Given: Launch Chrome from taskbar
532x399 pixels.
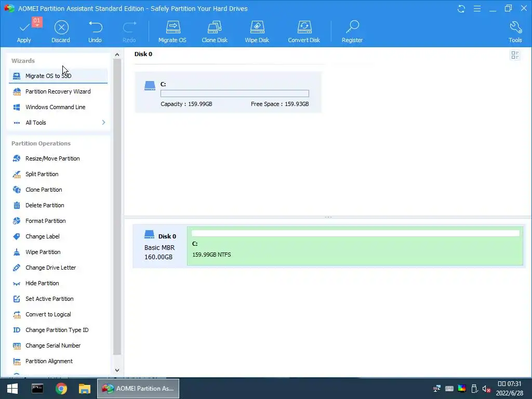Looking at the screenshot, I should 61,389.
